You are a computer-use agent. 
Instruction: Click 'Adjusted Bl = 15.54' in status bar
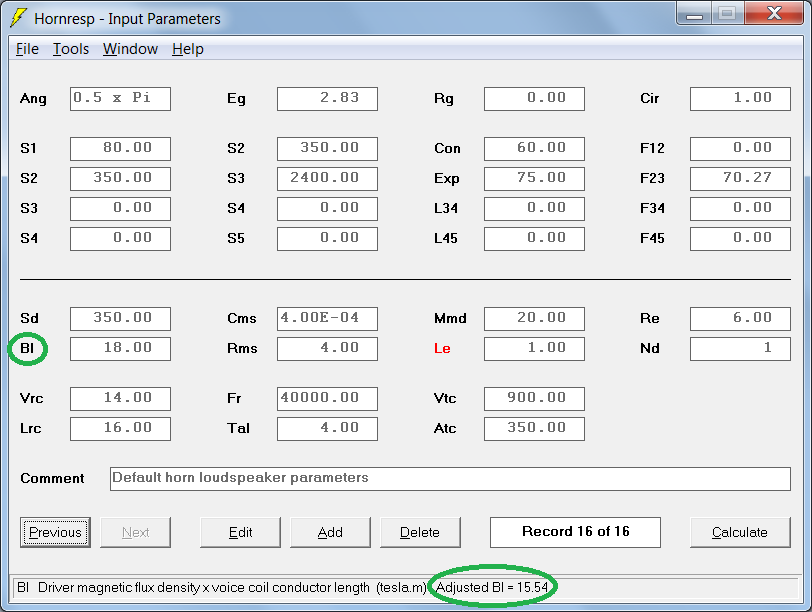492,588
